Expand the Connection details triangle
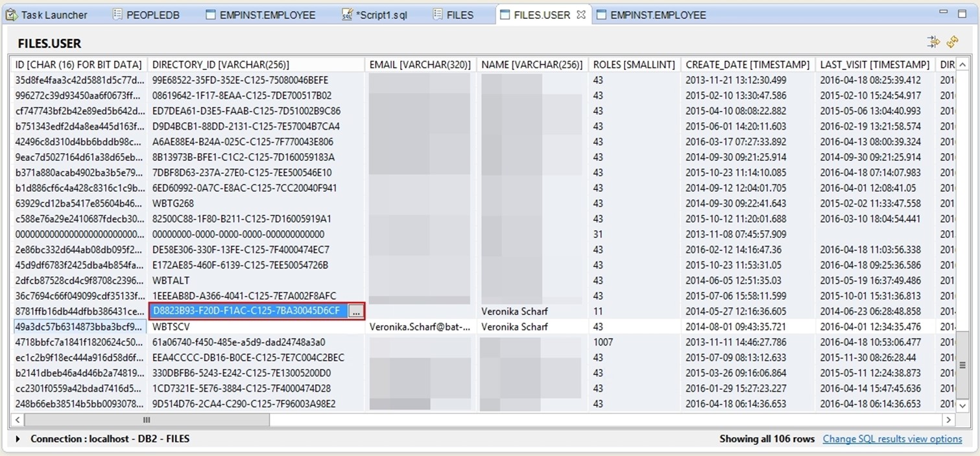 pos(18,439)
